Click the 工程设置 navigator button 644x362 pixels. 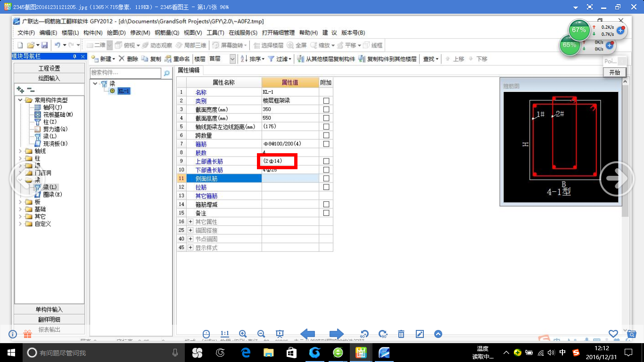(50, 68)
